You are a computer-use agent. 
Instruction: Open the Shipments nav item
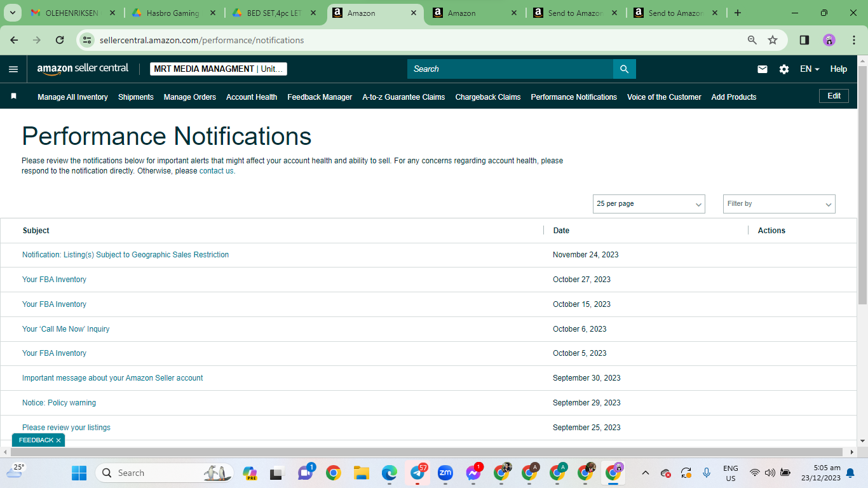(x=136, y=97)
